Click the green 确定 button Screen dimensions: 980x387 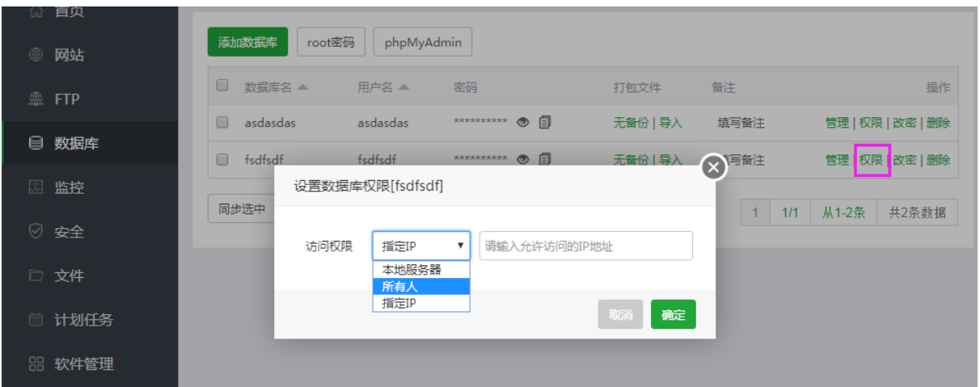pos(673,315)
